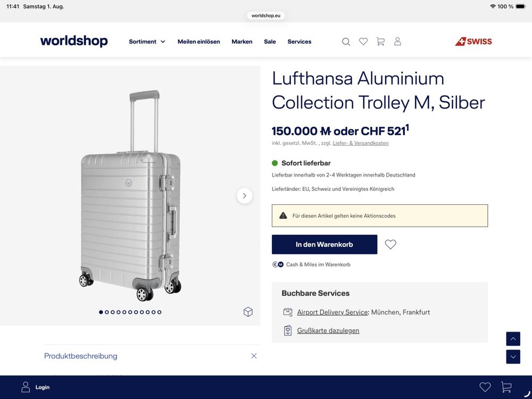Open the Sale menu item

[270, 41]
